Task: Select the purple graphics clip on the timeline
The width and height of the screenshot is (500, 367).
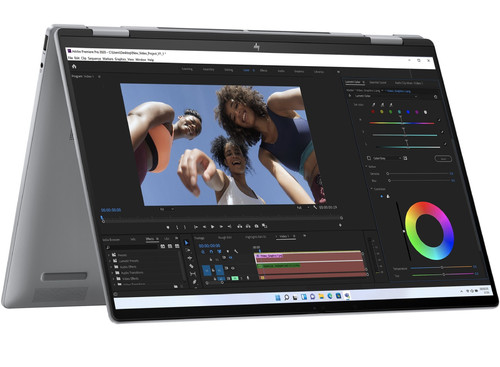Action: pyautogui.click(x=269, y=256)
